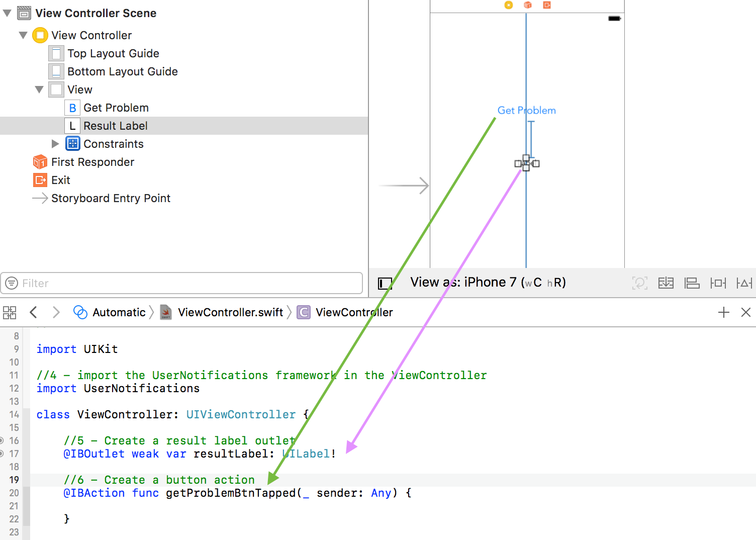Click the plus to add an assistant editor
Viewport: 756px width, 540px height.
pos(724,312)
